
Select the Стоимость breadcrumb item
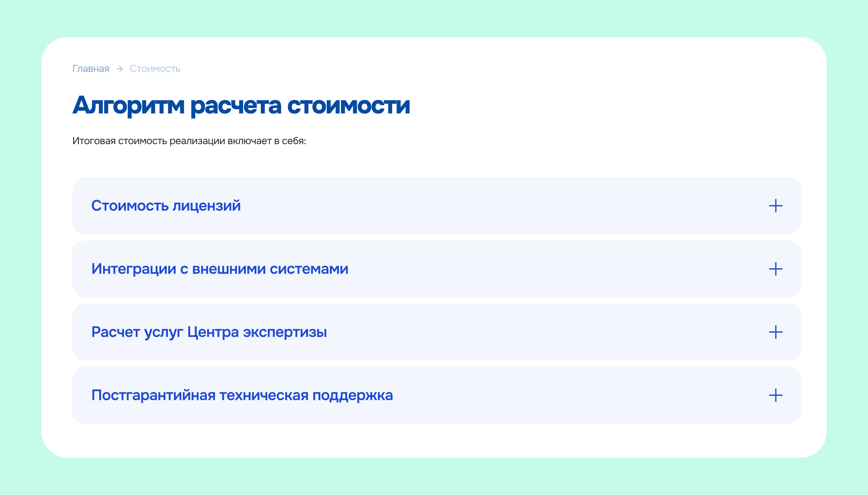tap(155, 69)
